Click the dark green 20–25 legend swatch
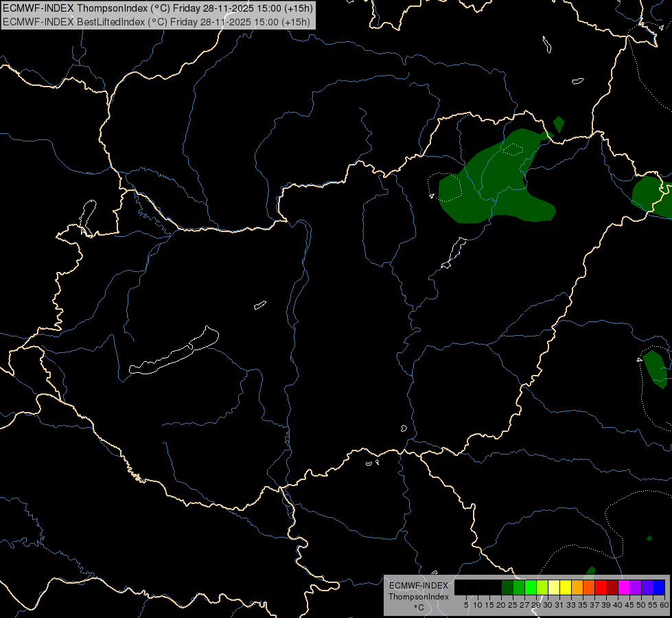 (x=507, y=587)
